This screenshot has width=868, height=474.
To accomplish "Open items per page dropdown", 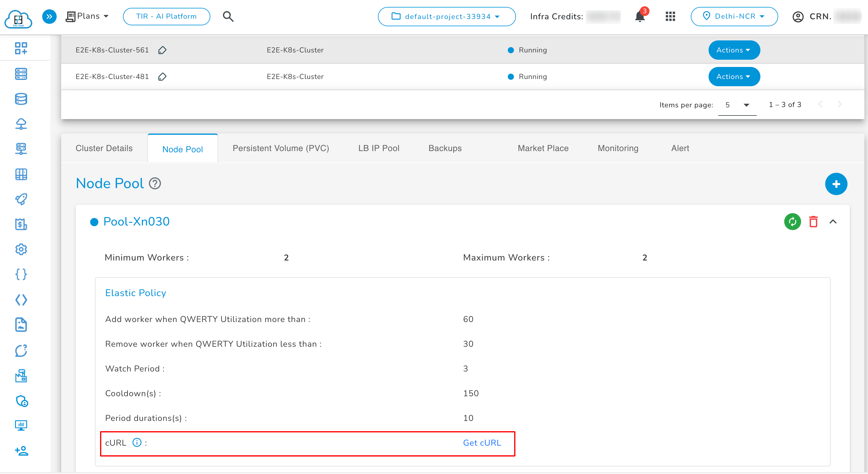I will (x=737, y=105).
